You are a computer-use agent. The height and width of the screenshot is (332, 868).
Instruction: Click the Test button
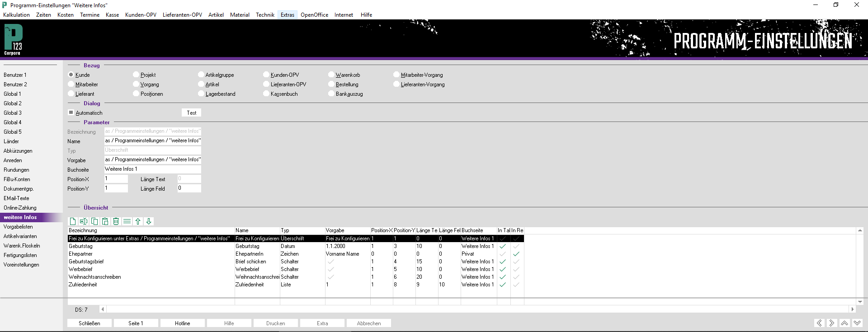point(192,113)
